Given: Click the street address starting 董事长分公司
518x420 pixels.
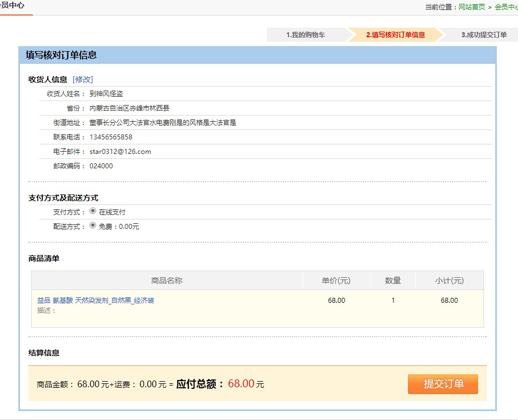Looking at the screenshot, I should pyautogui.click(x=162, y=122).
